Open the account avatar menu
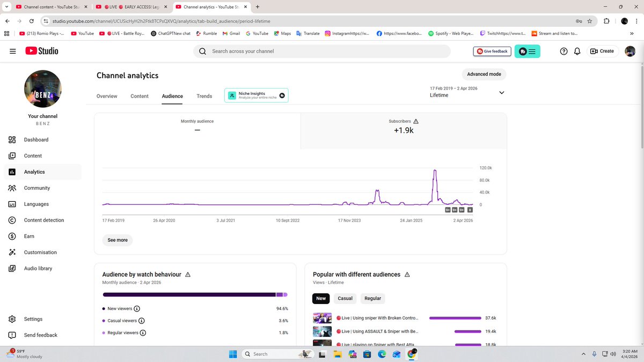 point(630,51)
